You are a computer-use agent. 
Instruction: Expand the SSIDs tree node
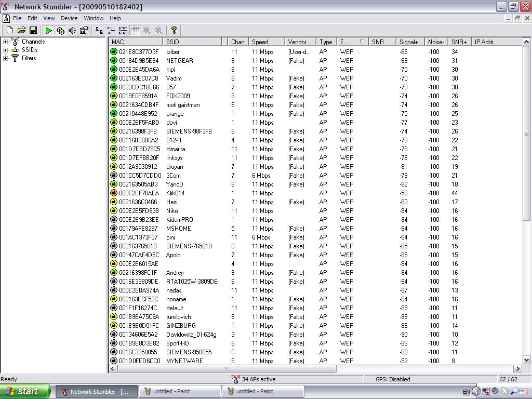(5, 50)
